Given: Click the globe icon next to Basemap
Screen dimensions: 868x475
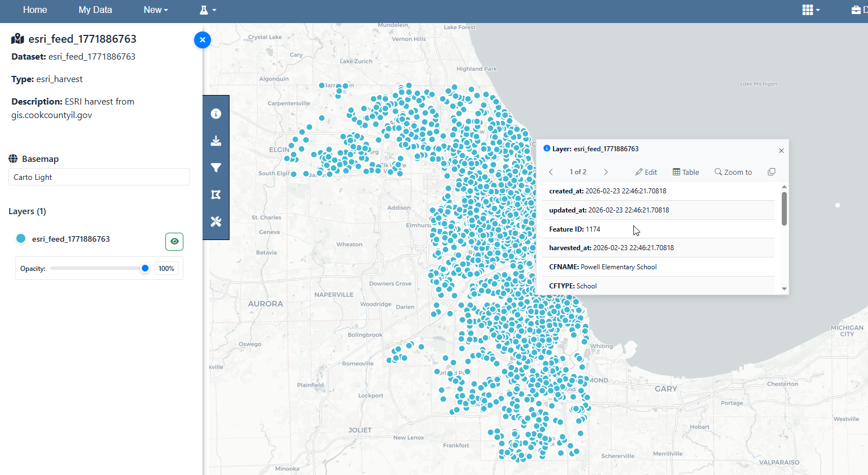Looking at the screenshot, I should pos(13,159).
